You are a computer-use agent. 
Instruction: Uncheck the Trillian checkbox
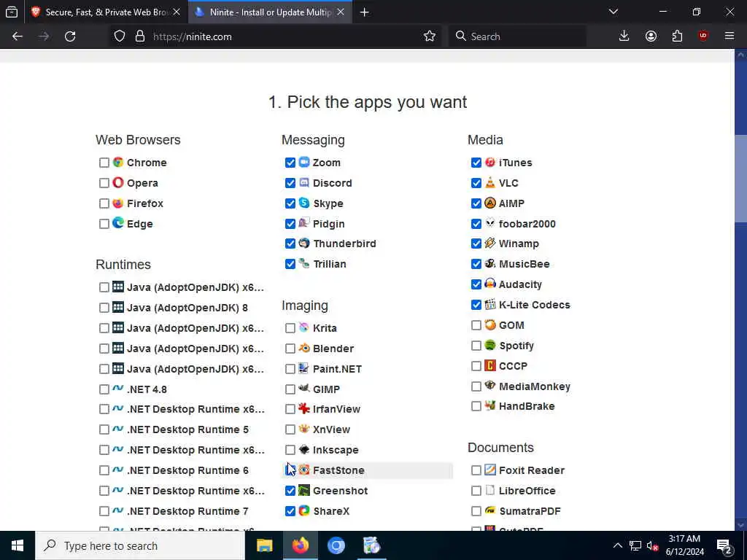coord(290,264)
